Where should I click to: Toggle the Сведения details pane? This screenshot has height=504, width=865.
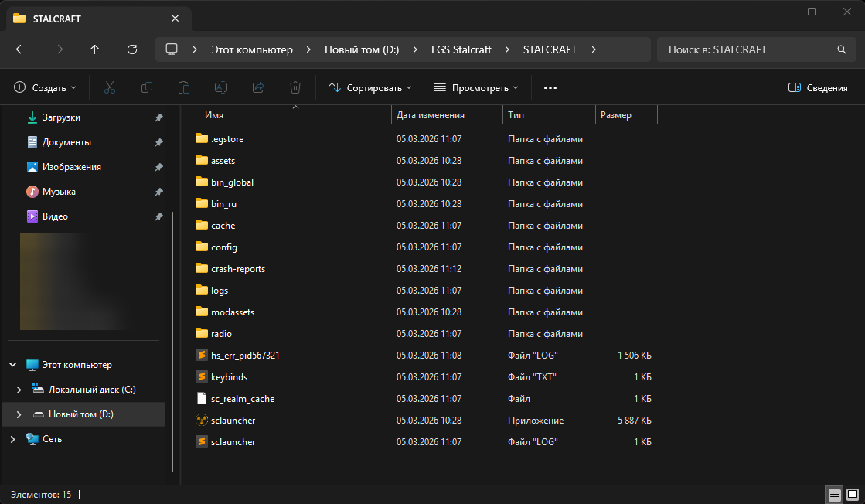click(x=818, y=88)
